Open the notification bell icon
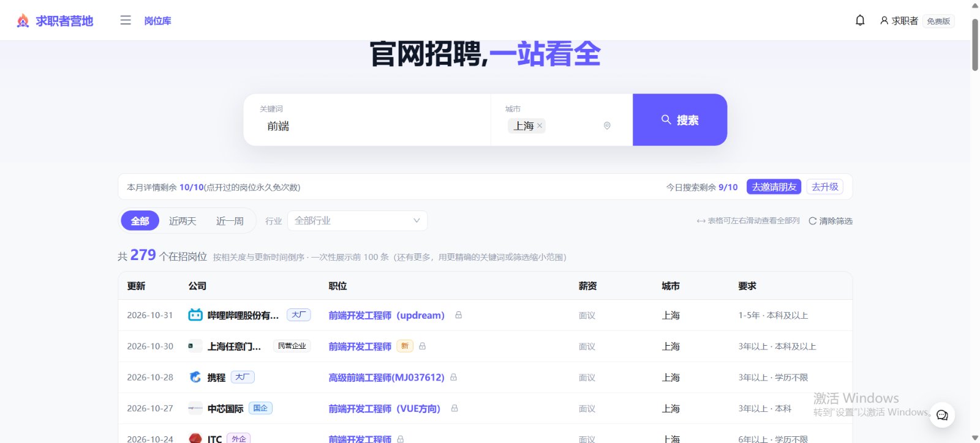The height and width of the screenshot is (443, 980). (860, 20)
